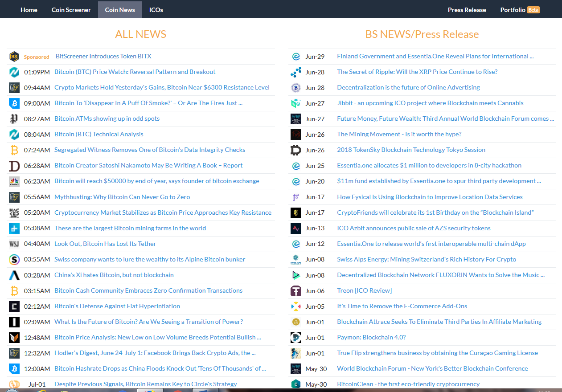
Task: Click Fluxorin play icon beside the FLUXORIN story
Action: 296,275
